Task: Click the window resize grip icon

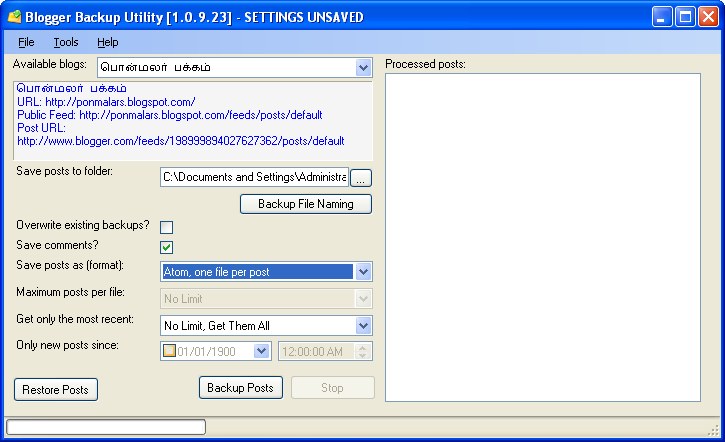Action: pos(713,430)
